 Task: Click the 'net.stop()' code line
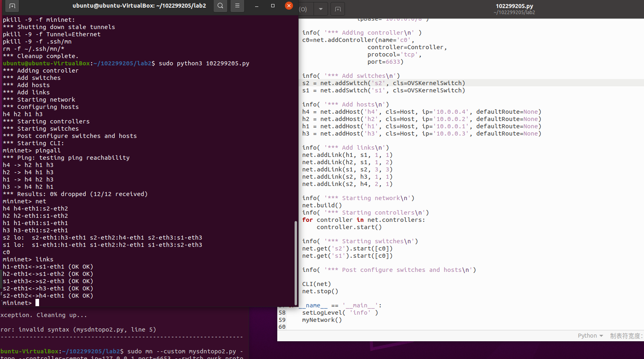[320, 291]
